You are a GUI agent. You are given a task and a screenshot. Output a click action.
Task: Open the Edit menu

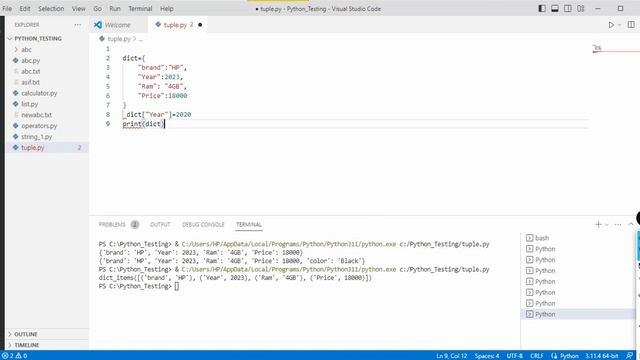point(24,9)
